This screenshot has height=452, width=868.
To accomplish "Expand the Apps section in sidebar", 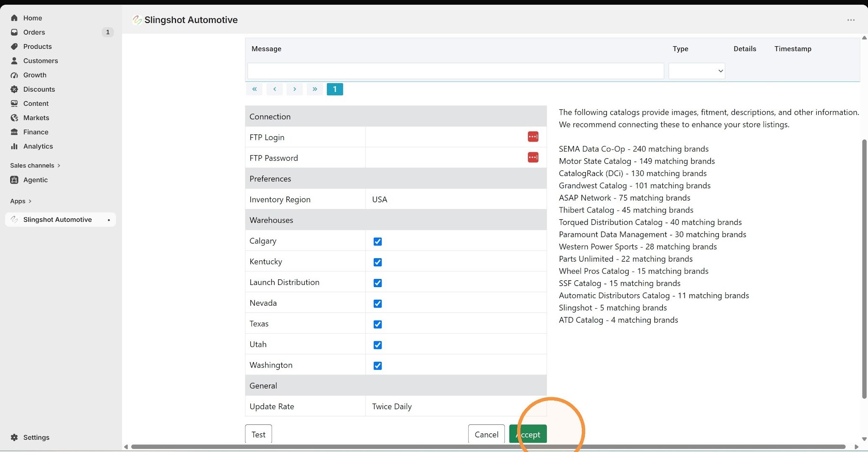I will (21, 201).
